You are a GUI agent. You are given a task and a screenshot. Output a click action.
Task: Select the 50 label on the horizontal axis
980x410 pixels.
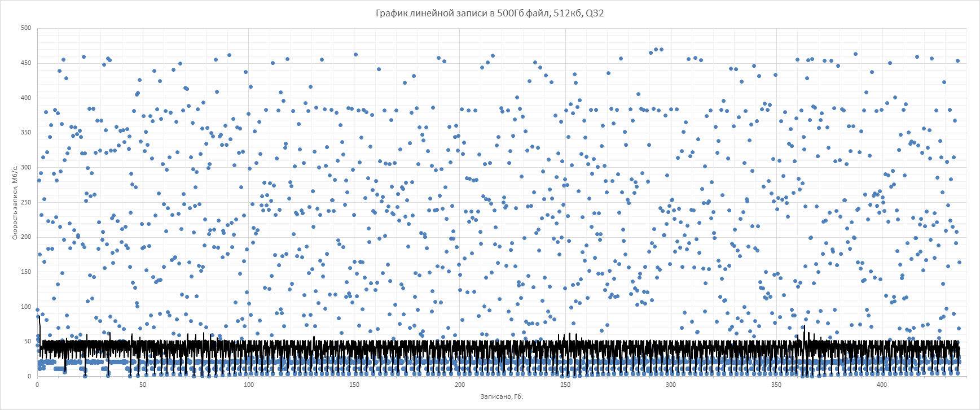(x=143, y=385)
